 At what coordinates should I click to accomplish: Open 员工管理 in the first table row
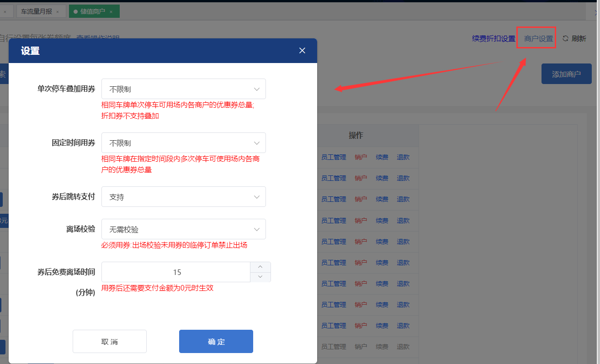pyautogui.click(x=334, y=157)
